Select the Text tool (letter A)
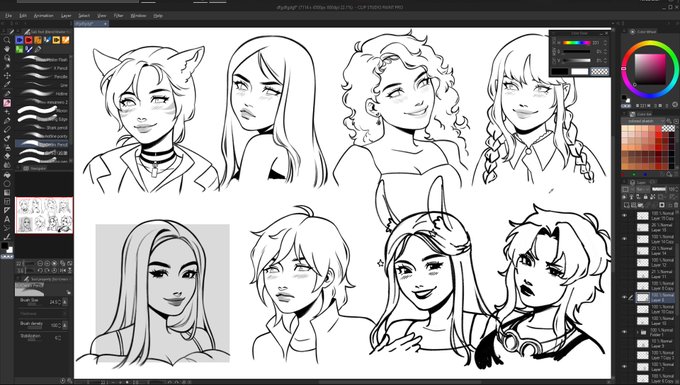This screenshot has height=385, width=680. [x=7, y=219]
